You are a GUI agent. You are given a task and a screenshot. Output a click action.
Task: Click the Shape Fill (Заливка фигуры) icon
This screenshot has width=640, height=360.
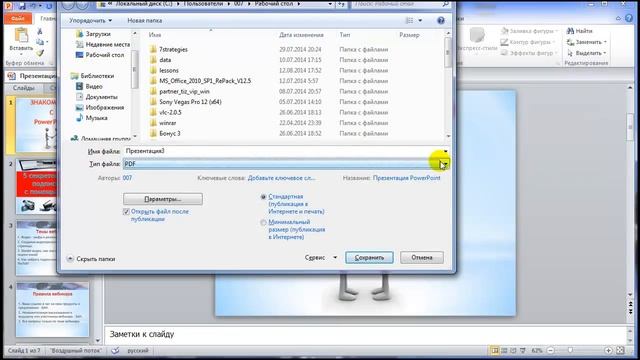pos(504,31)
